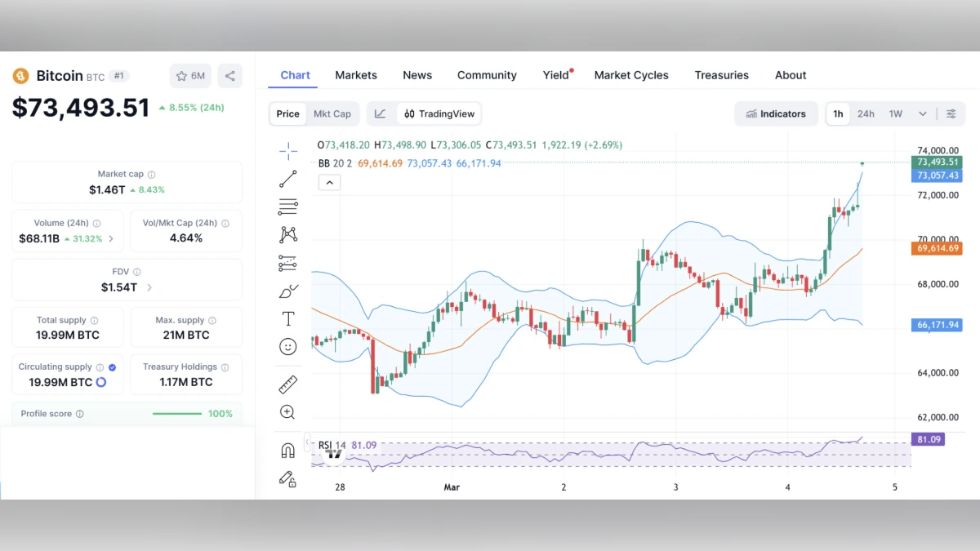Viewport: 980px width, 551px height.
Task: Expand more timeframe options chevron
Action: [921, 113]
